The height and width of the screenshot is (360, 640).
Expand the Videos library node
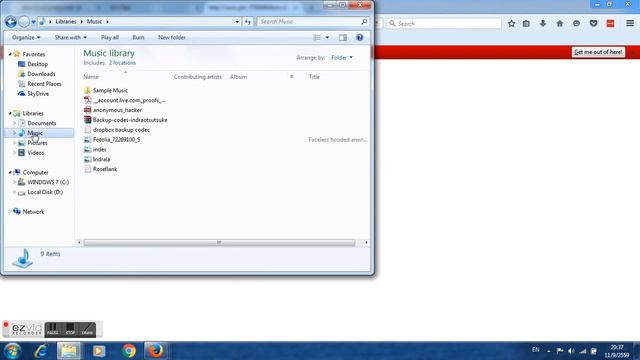pos(14,153)
